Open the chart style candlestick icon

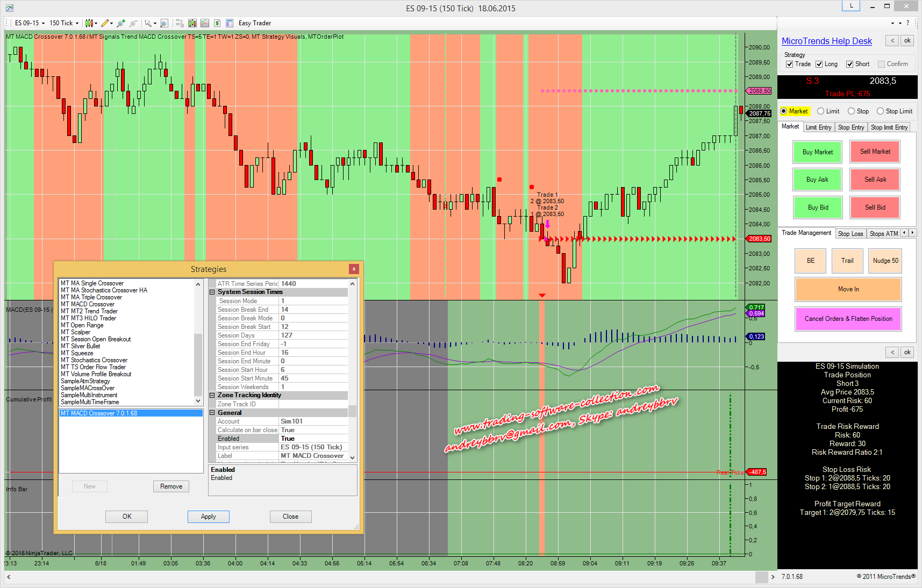pyautogui.click(x=89, y=23)
